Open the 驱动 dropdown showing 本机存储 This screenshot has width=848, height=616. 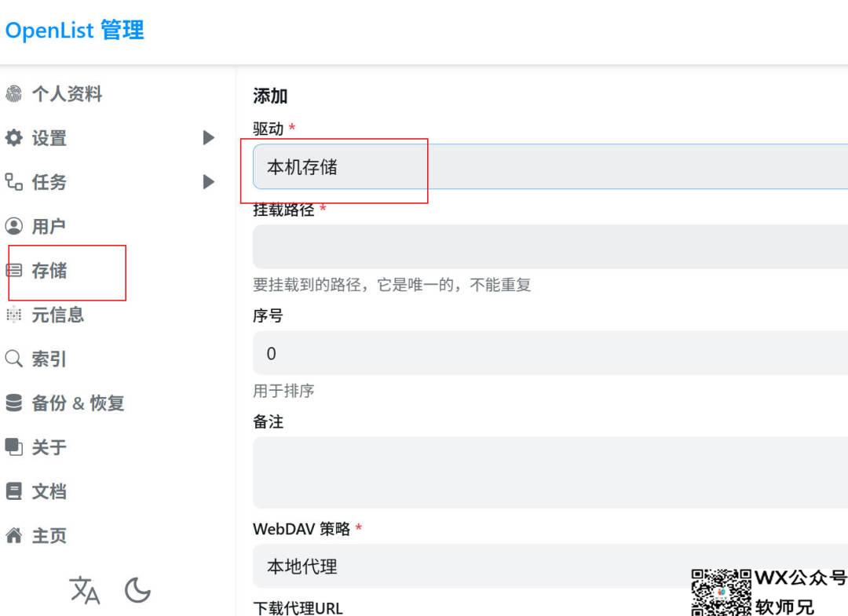point(550,166)
